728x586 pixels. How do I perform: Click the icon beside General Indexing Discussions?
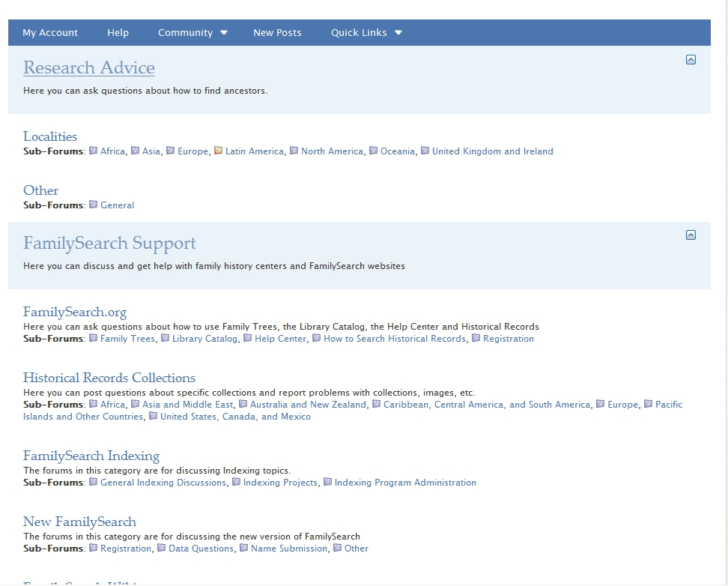[x=94, y=482]
